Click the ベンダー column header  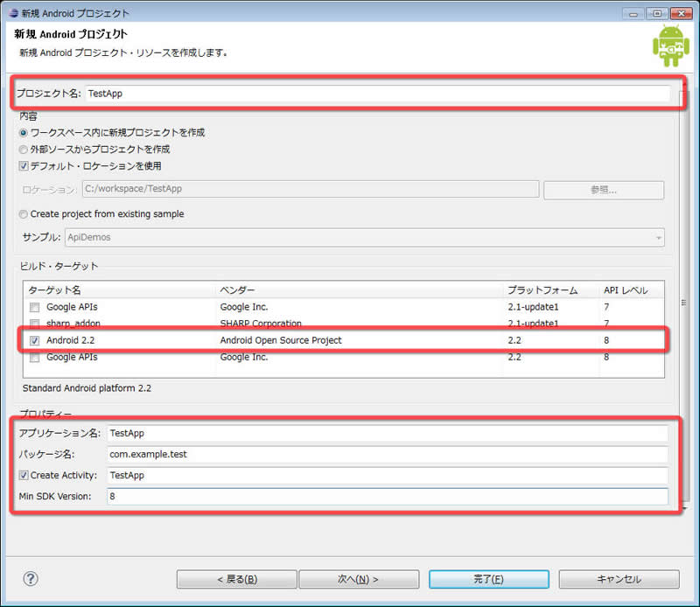coord(360,290)
